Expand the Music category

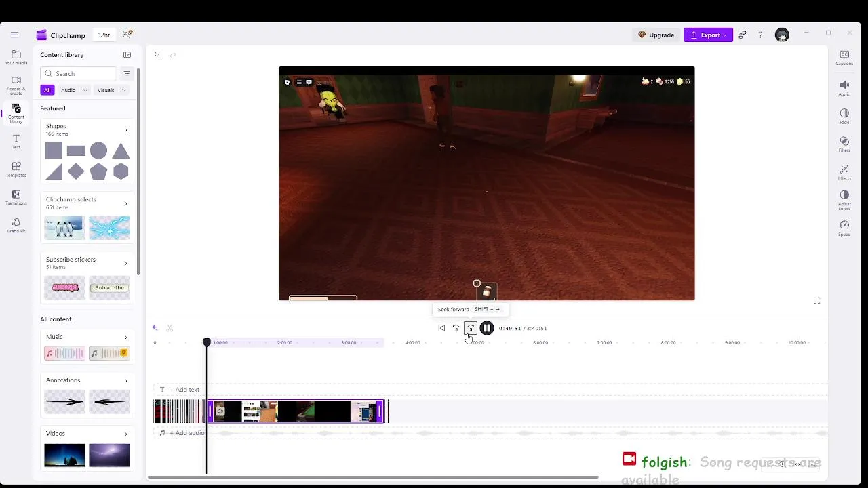click(125, 337)
